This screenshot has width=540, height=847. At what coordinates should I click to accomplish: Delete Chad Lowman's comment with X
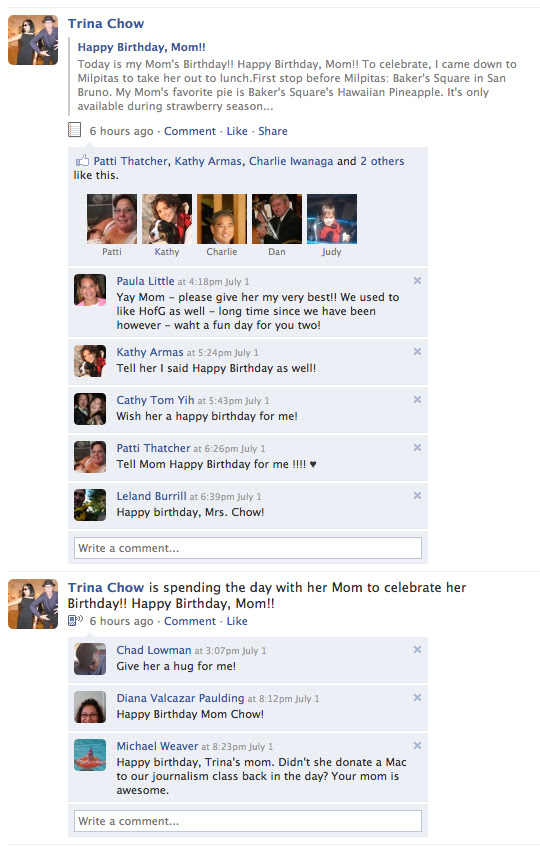pos(417,649)
